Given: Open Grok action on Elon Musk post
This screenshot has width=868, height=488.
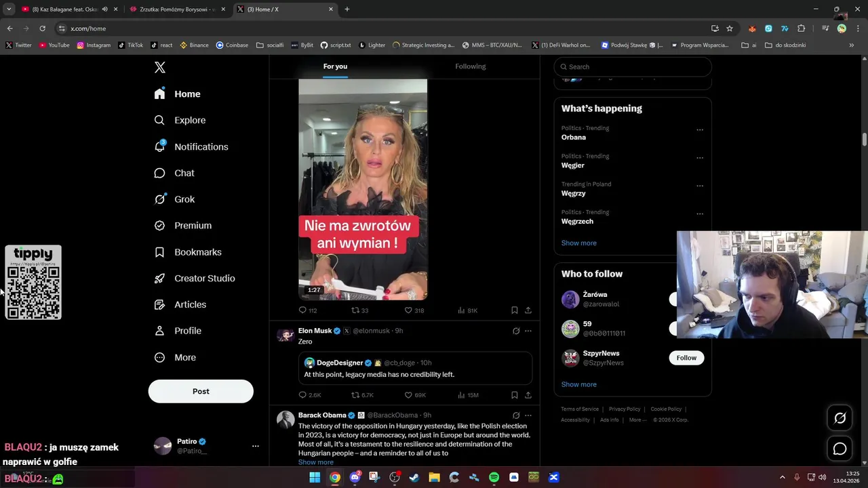Looking at the screenshot, I should click(516, 331).
